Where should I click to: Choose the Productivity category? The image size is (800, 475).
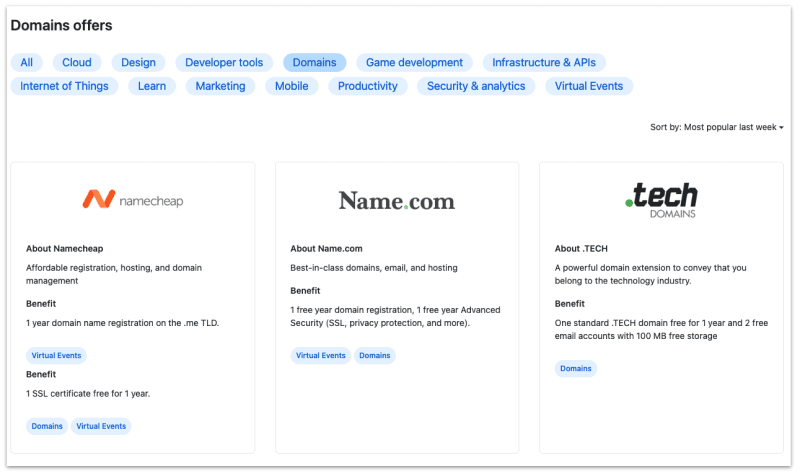(368, 86)
